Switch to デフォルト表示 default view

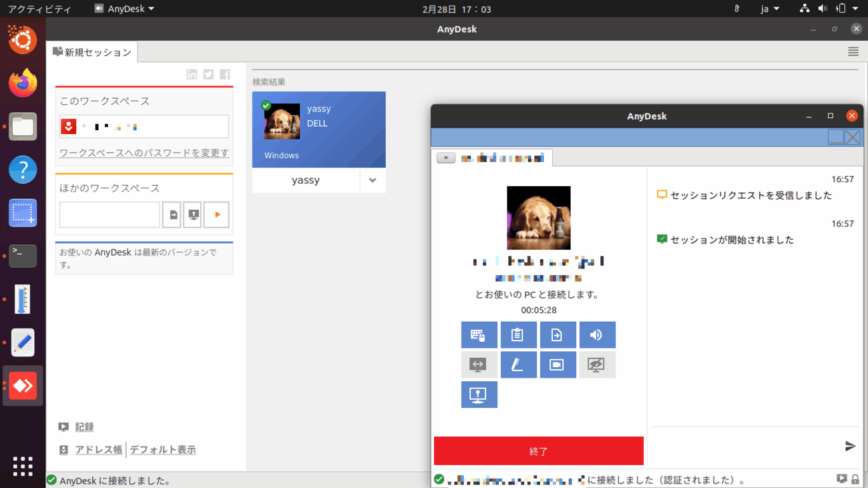pos(163,450)
